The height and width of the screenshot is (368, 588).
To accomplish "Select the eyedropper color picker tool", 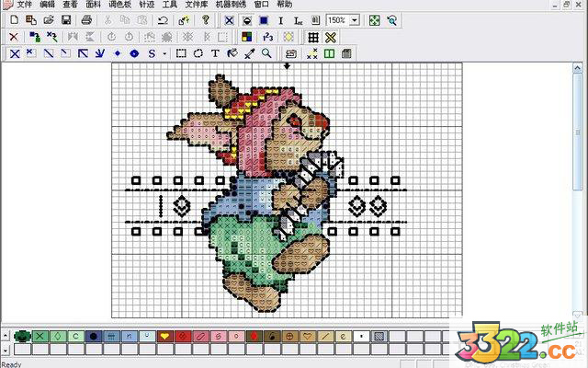I will (249, 53).
